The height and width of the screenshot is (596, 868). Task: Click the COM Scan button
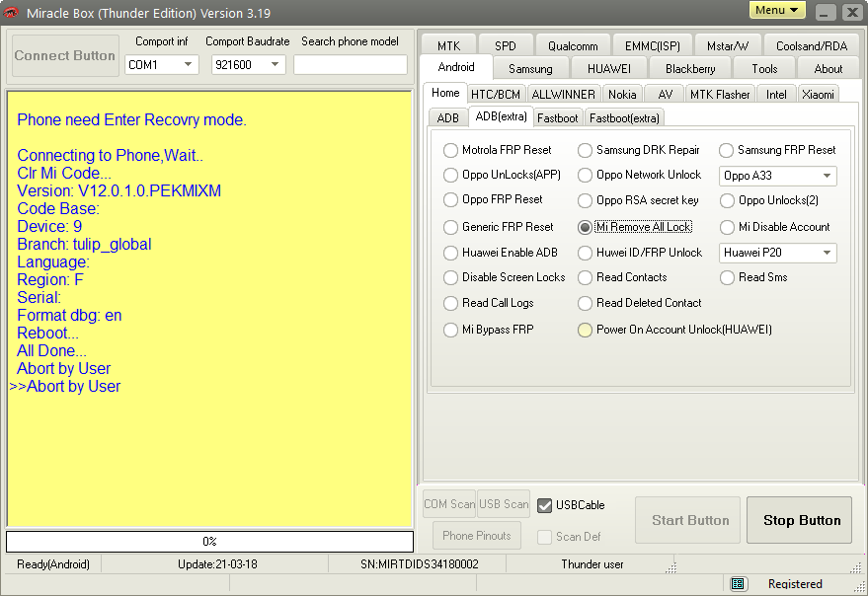(449, 504)
